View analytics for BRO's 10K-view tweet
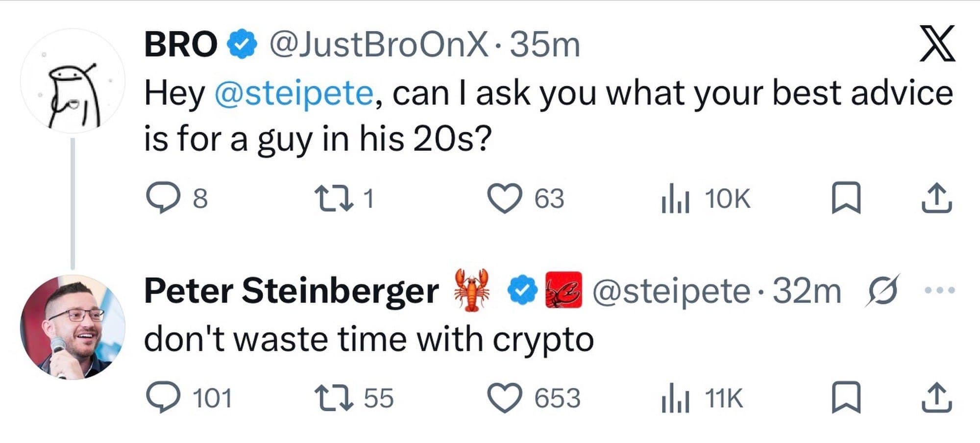 (x=675, y=198)
